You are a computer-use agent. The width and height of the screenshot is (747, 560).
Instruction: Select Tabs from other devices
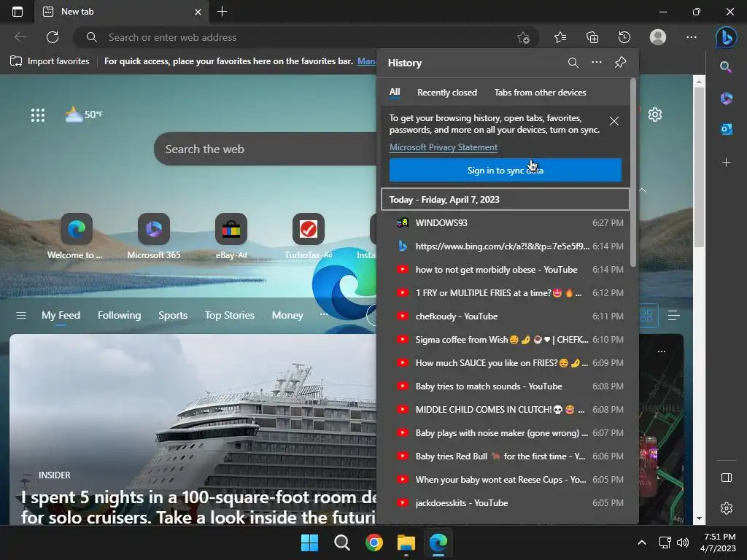[x=540, y=93]
